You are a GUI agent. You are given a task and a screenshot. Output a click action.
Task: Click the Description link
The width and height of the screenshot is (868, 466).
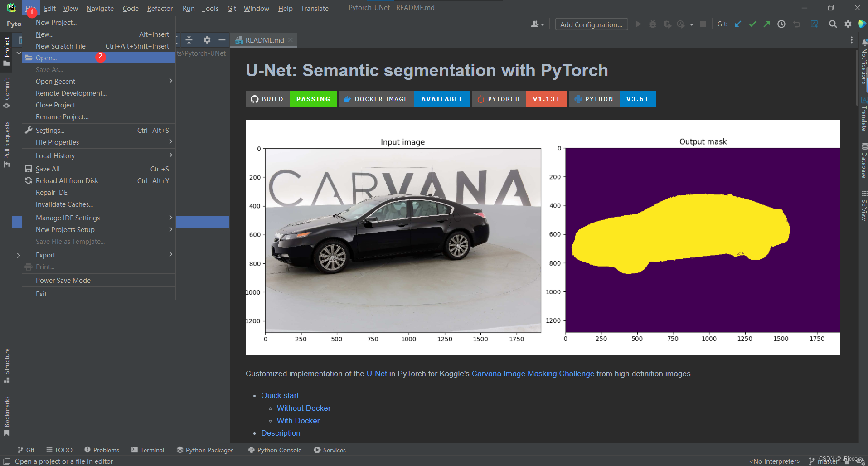[281, 433]
